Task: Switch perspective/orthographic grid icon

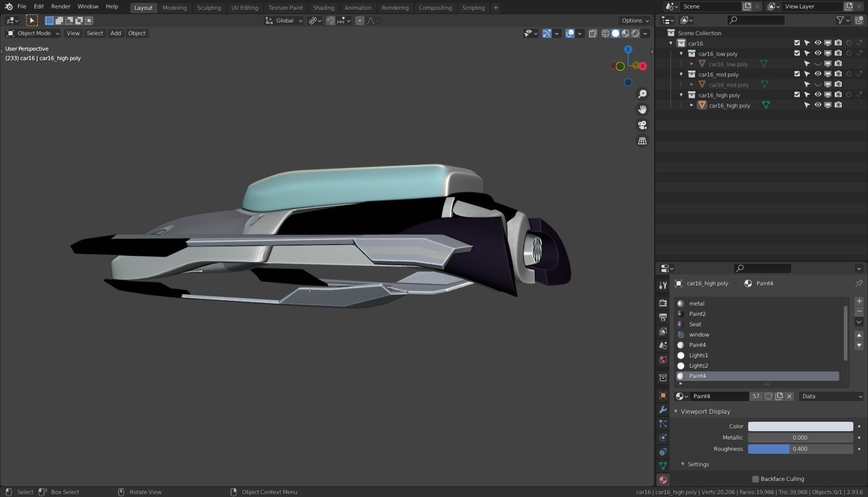Action: click(642, 141)
